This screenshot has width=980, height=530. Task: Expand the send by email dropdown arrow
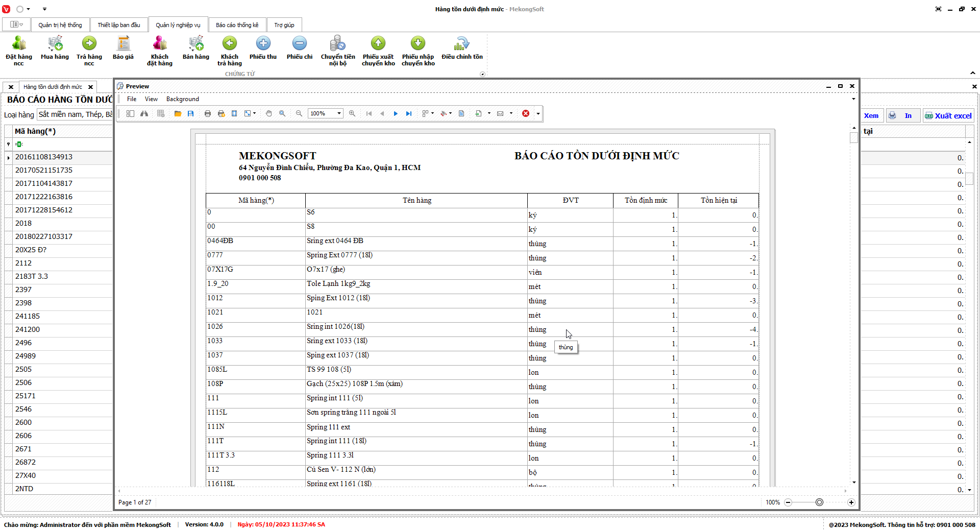click(511, 113)
